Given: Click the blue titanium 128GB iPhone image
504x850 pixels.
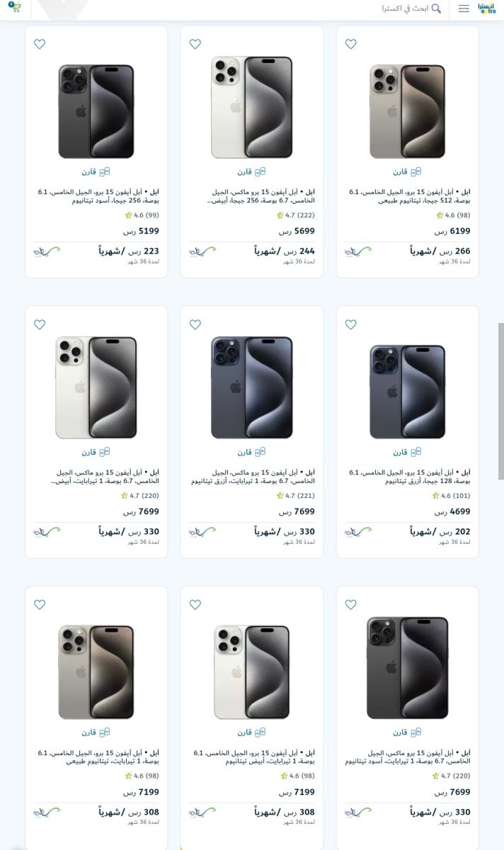Looking at the screenshot, I should 407,392.
